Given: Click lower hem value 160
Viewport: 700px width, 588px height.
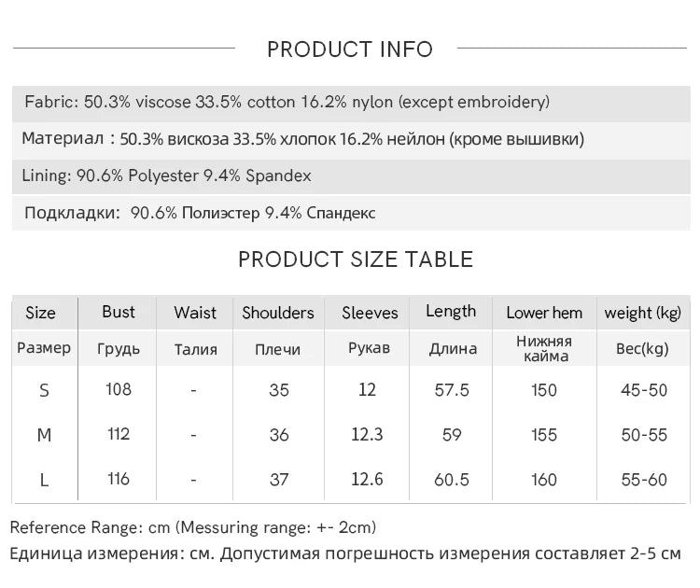Looking at the screenshot, I should point(544,480).
